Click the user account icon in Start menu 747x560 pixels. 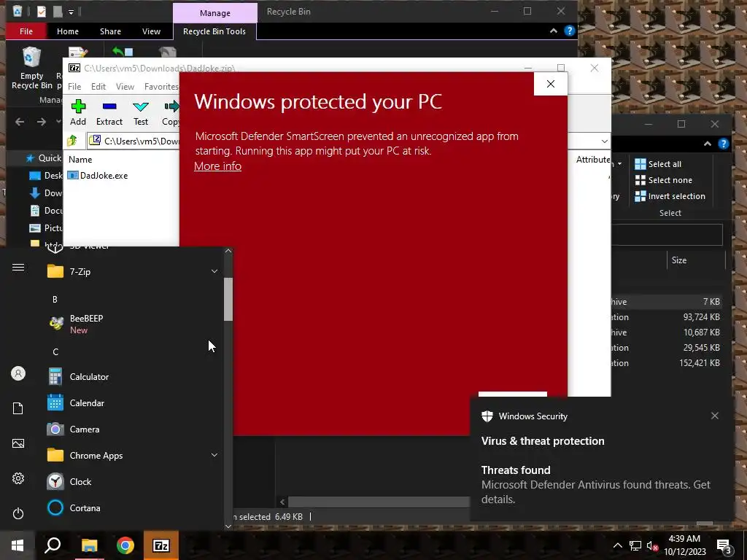(x=18, y=373)
